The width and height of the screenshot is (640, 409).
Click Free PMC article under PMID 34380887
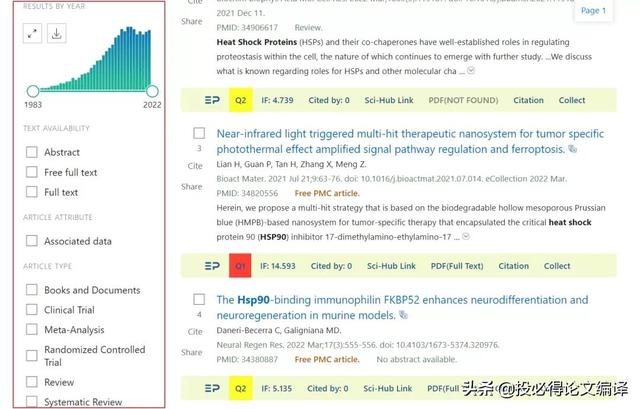[327, 360]
